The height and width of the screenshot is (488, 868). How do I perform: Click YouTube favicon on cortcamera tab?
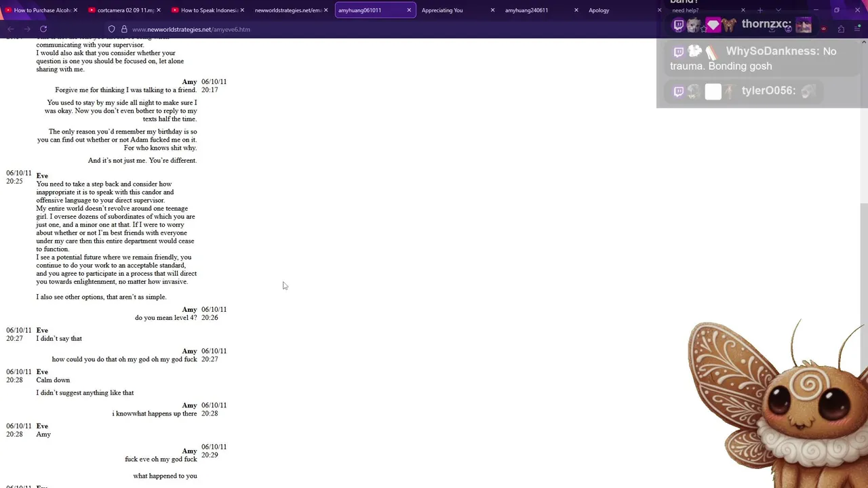pyautogui.click(x=92, y=10)
